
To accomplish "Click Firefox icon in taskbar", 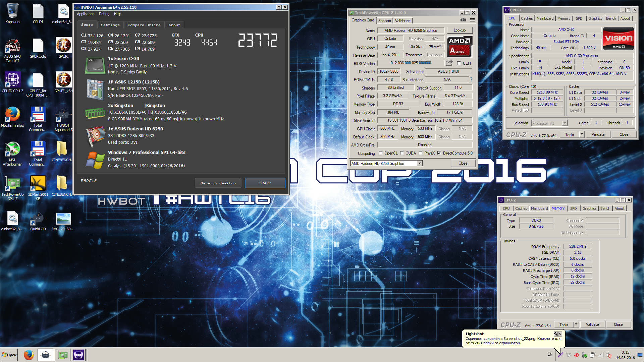I will [29, 355].
